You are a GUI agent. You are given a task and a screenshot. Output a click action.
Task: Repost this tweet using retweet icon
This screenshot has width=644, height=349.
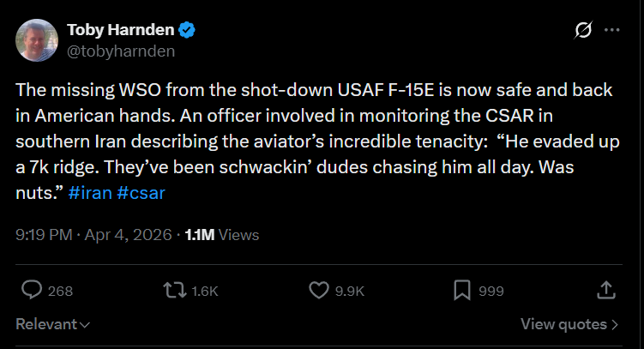175,291
